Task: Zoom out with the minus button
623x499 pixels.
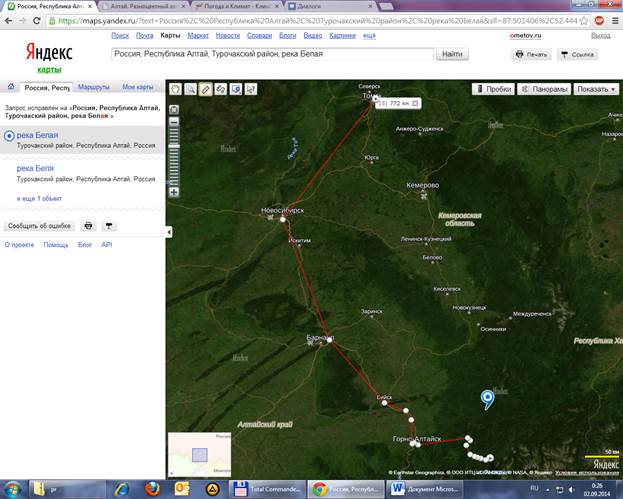Action: [x=174, y=121]
